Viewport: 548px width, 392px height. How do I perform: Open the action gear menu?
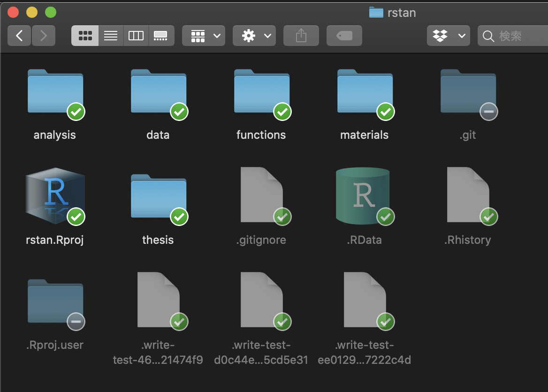point(254,35)
